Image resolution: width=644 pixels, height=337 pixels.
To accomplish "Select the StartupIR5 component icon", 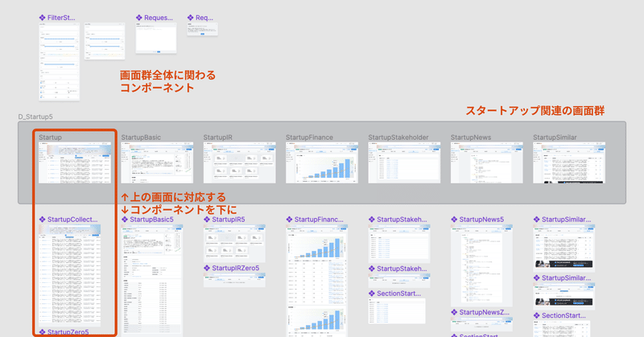I will (x=207, y=220).
